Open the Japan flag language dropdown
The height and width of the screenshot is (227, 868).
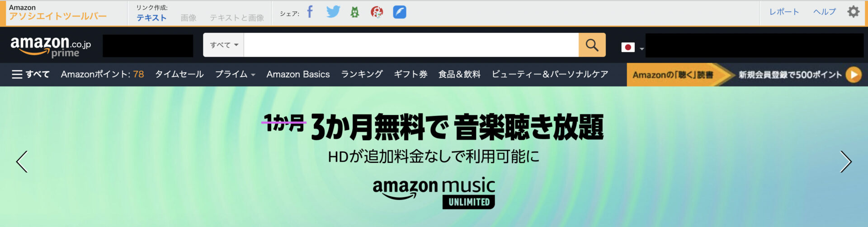pos(632,47)
